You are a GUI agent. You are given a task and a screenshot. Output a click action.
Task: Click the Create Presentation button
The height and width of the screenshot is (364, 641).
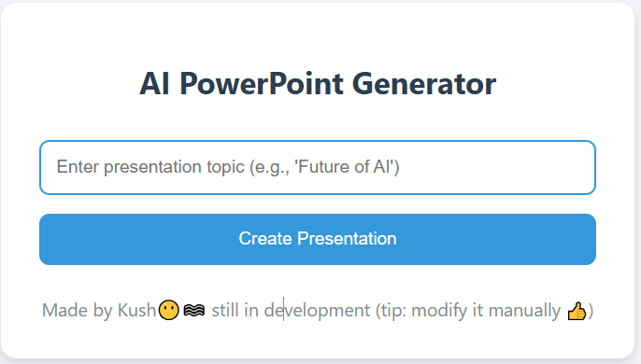(318, 239)
